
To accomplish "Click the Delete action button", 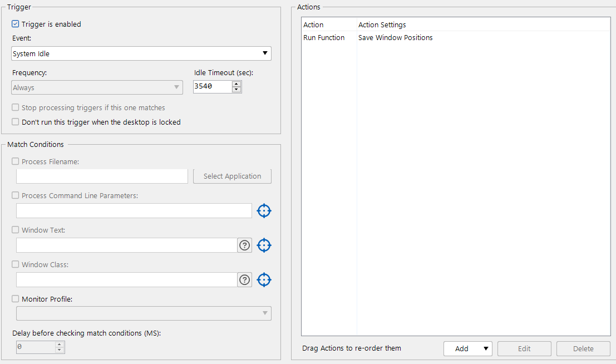I will tap(583, 349).
